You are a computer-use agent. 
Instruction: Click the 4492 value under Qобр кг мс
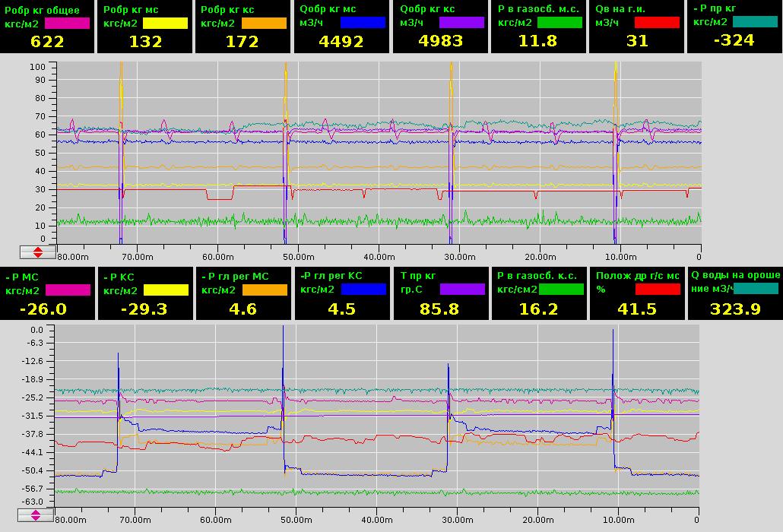[341, 42]
